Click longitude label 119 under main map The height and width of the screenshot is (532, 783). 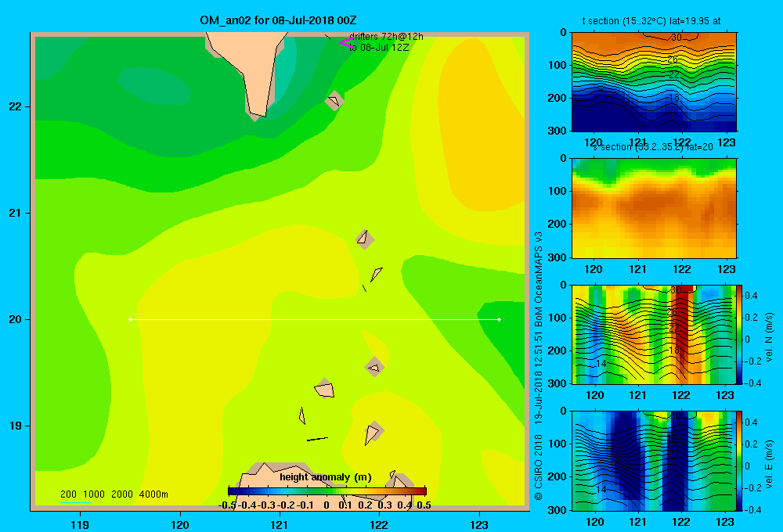click(80, 524)
